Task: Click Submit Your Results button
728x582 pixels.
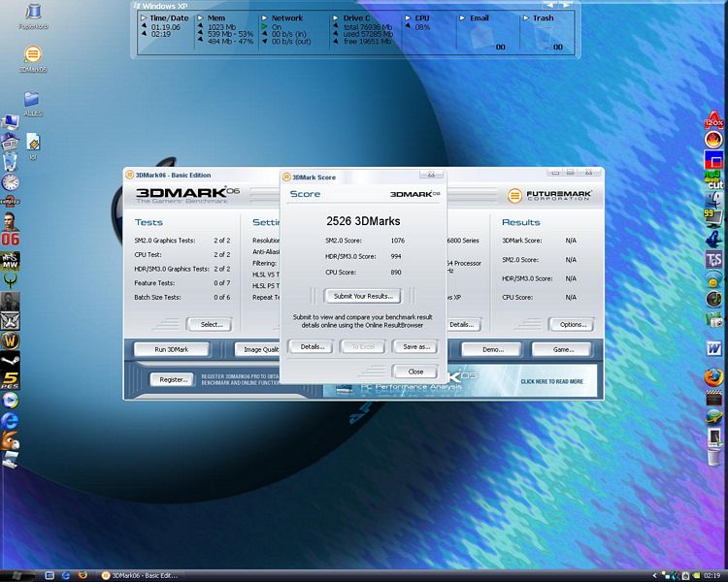Action: tap(363, 296)
